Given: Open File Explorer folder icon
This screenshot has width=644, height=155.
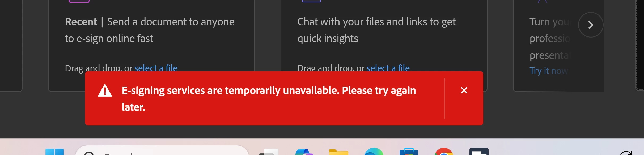Looking at the screenshot, I should coord(338,152).
